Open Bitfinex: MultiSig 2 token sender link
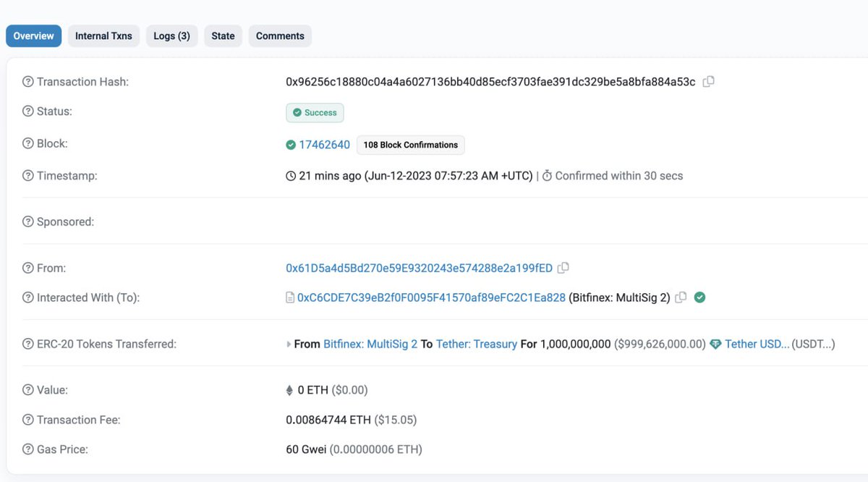The width and height of the screenshot is (868, 482). 370,344
